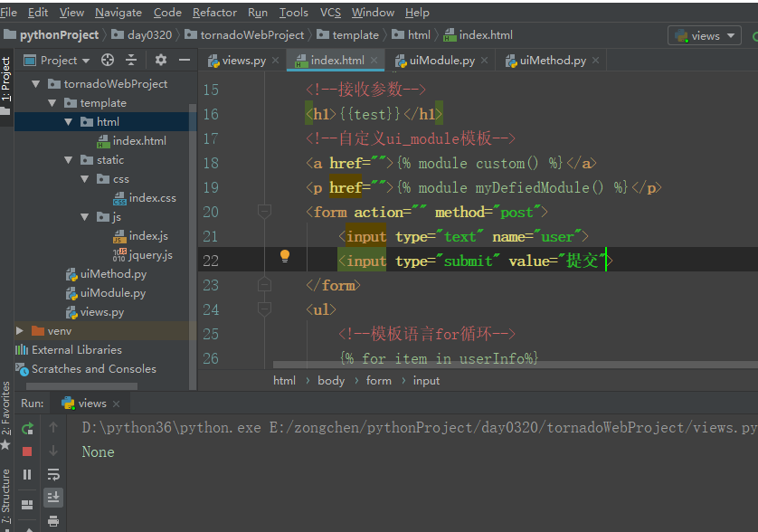
Task: Click the rerun green arrow icon
Action: (x=27, y=428)
